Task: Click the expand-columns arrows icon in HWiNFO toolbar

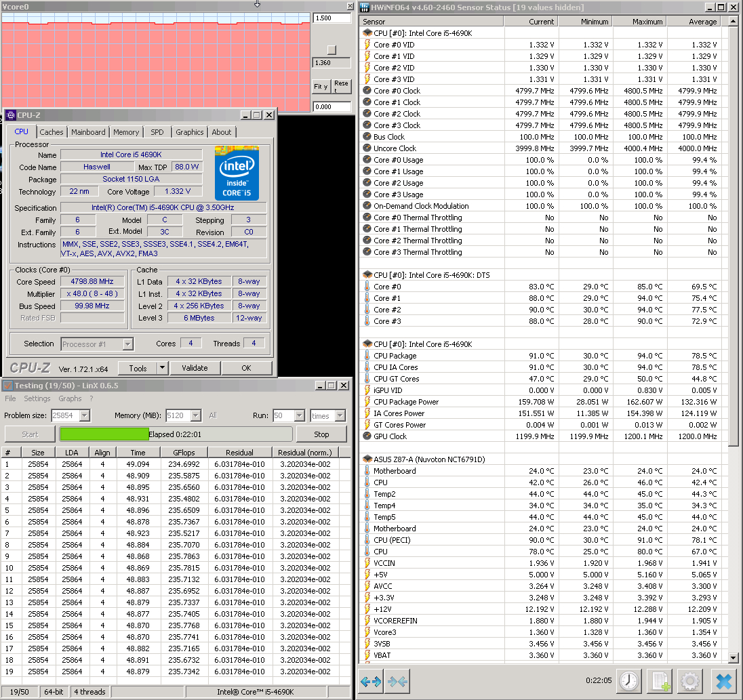Action: [371, 682]
